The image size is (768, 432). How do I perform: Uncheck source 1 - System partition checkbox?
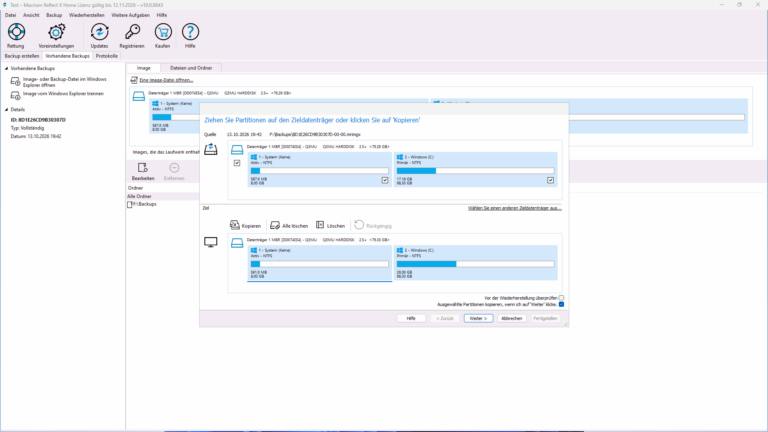click(x=385, y=180)
